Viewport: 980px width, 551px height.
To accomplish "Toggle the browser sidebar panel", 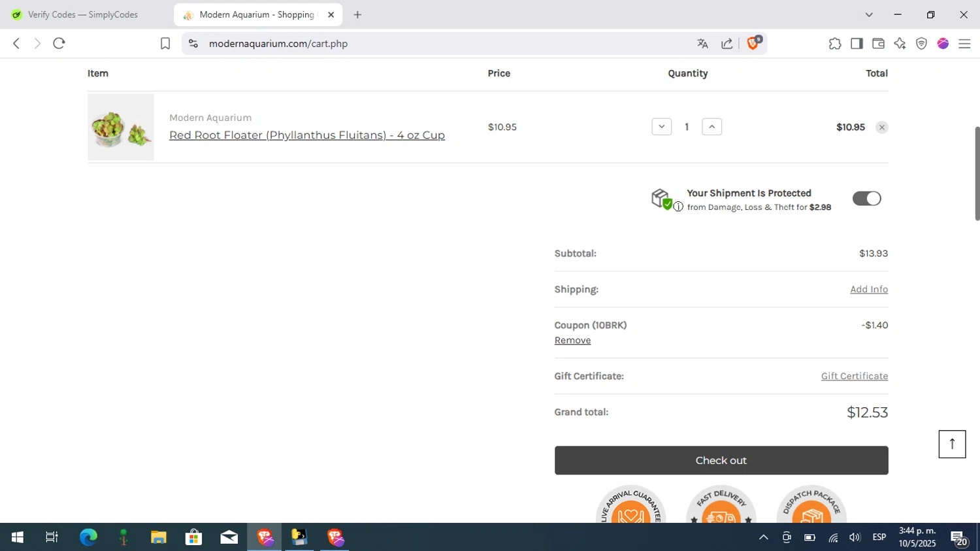I will pyautogui.click(x=857, y=43).
